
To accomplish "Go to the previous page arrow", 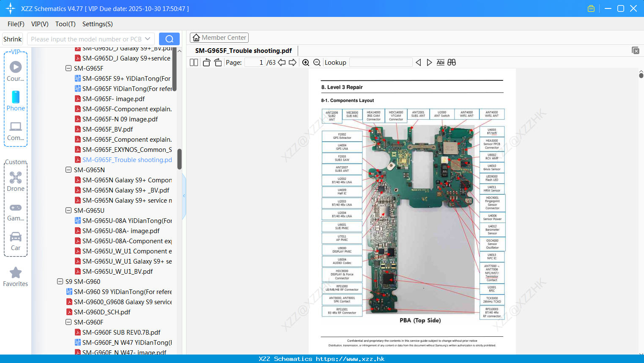I will pyautogui.click(x=282, y=63).
